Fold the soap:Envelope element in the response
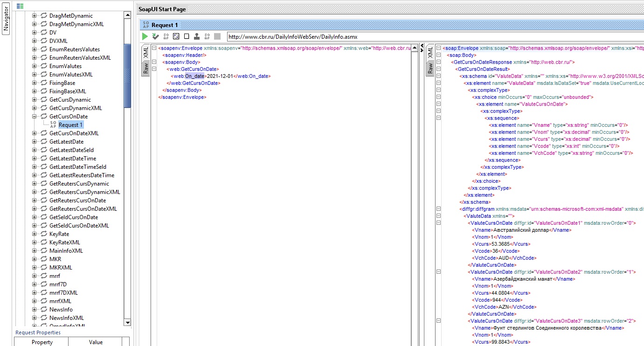 [438, 48]
